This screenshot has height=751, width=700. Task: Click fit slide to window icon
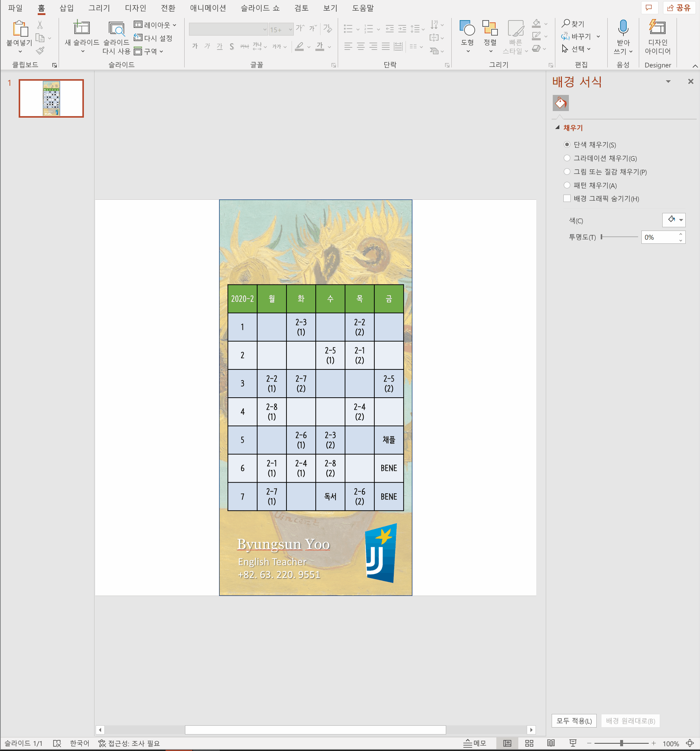(x=690, y=743)
